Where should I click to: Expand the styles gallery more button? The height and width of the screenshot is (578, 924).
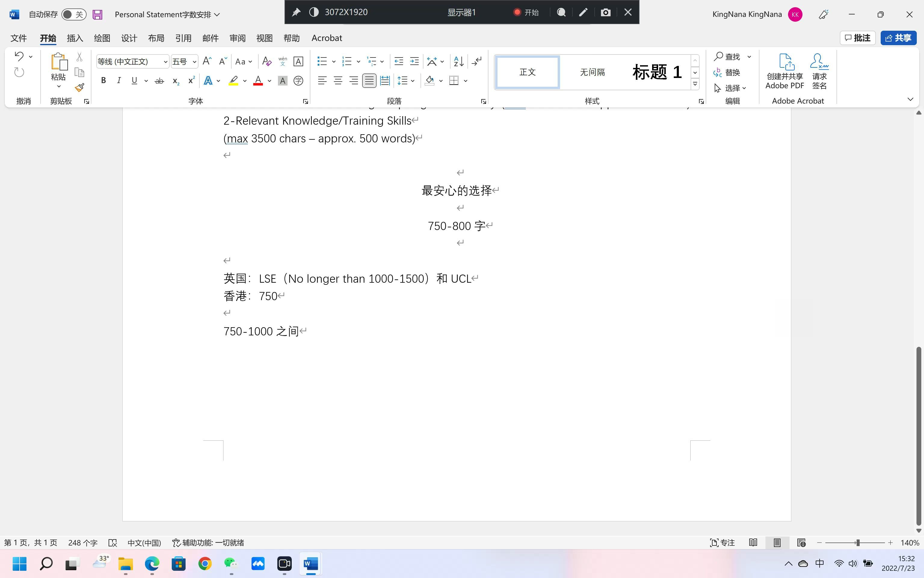[695, 84]
